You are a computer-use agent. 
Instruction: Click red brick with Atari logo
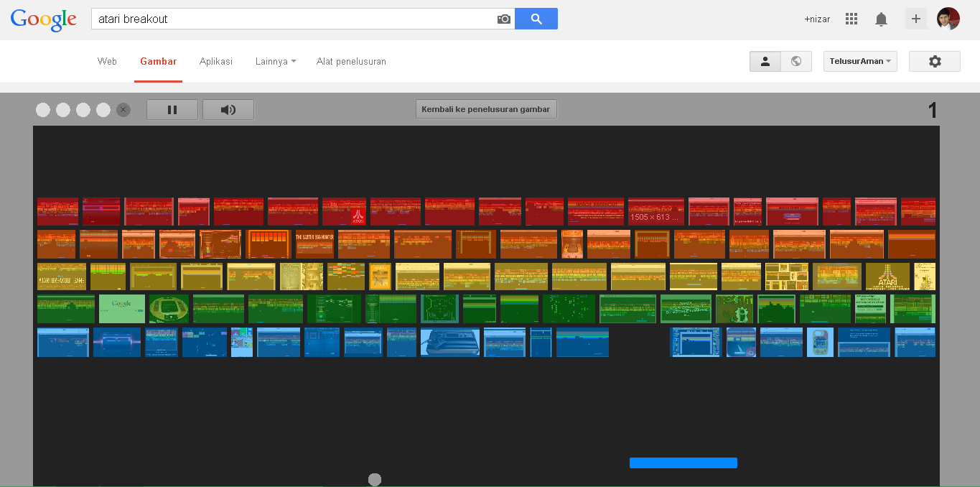(344, 212)
